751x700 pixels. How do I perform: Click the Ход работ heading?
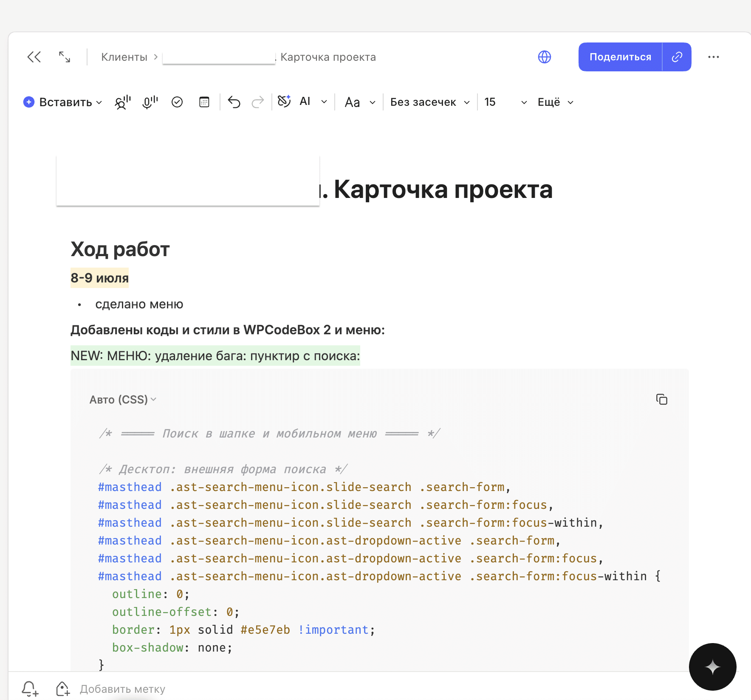[120, 249]
